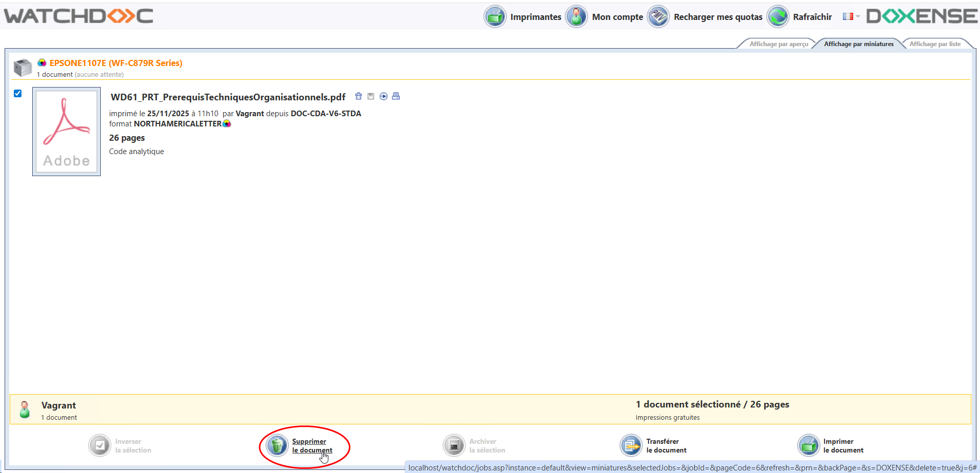Click the Imprimantes printer icon
Screen dimensions: 980x473
[x=495, y=17]
